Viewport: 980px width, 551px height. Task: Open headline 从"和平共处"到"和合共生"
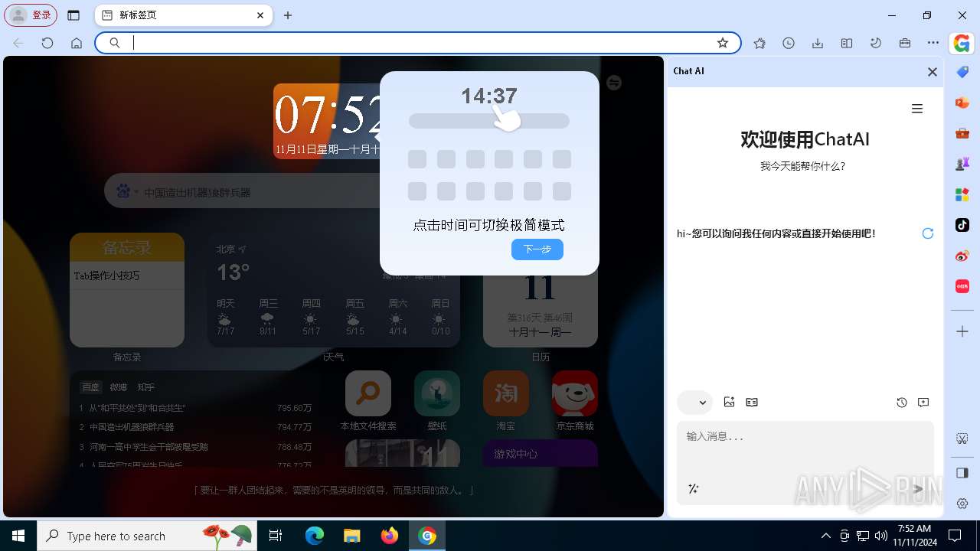click(x=137, y=408)
